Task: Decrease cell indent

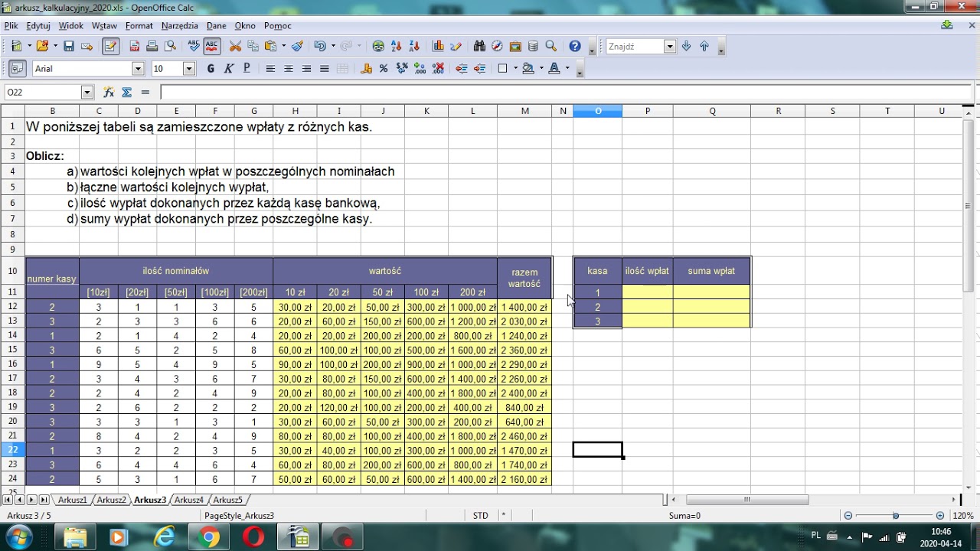Action: (462, 68)
